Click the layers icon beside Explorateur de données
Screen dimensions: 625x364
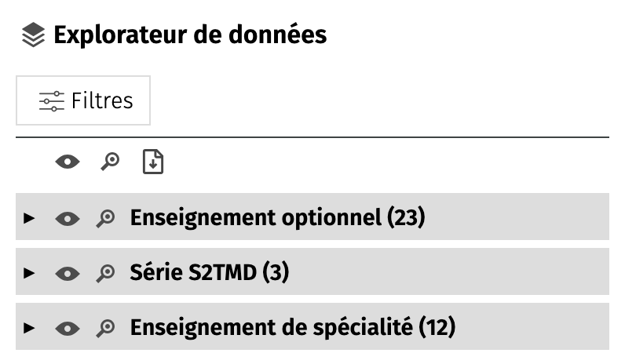(33, 35)
